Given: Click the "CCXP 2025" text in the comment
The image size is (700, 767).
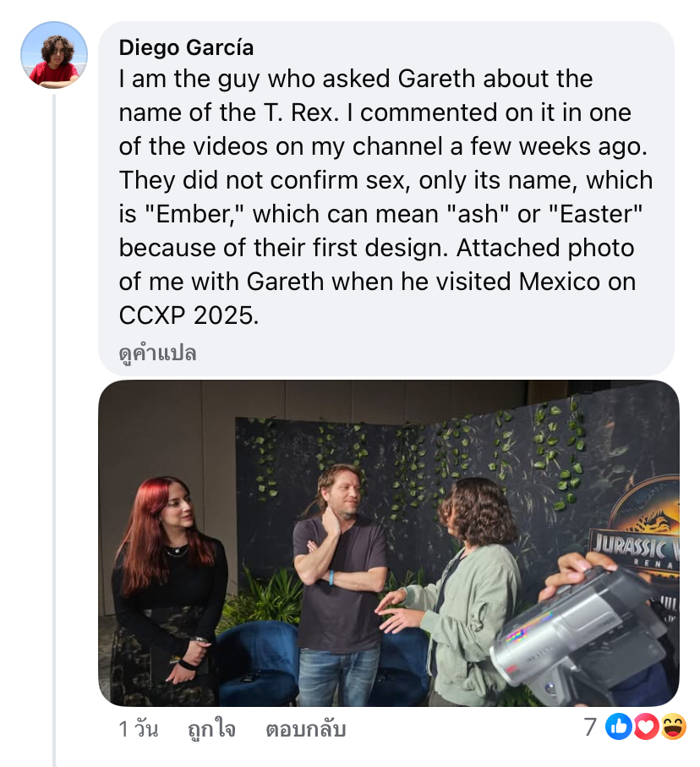Looking at the screenshot, I should pos(186,315).
